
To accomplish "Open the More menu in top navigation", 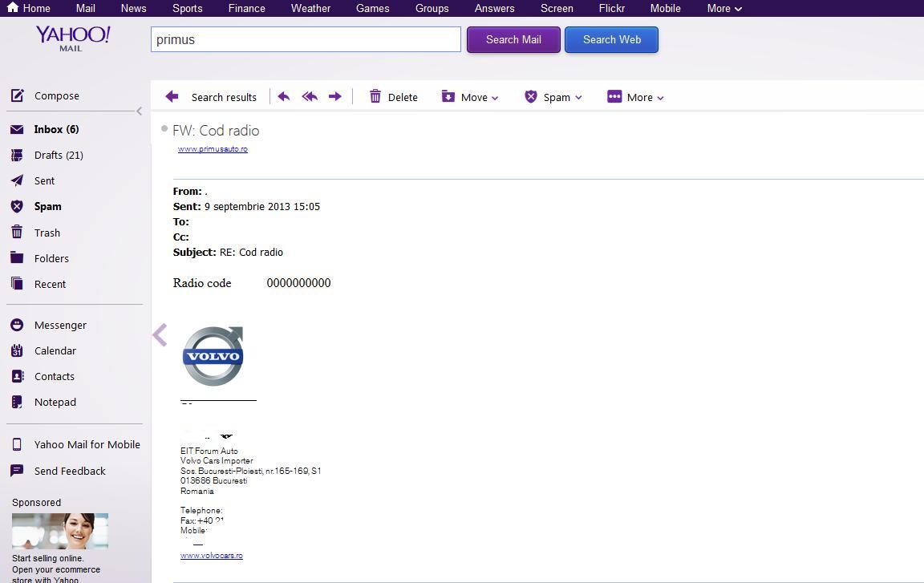I will [724, 8].
